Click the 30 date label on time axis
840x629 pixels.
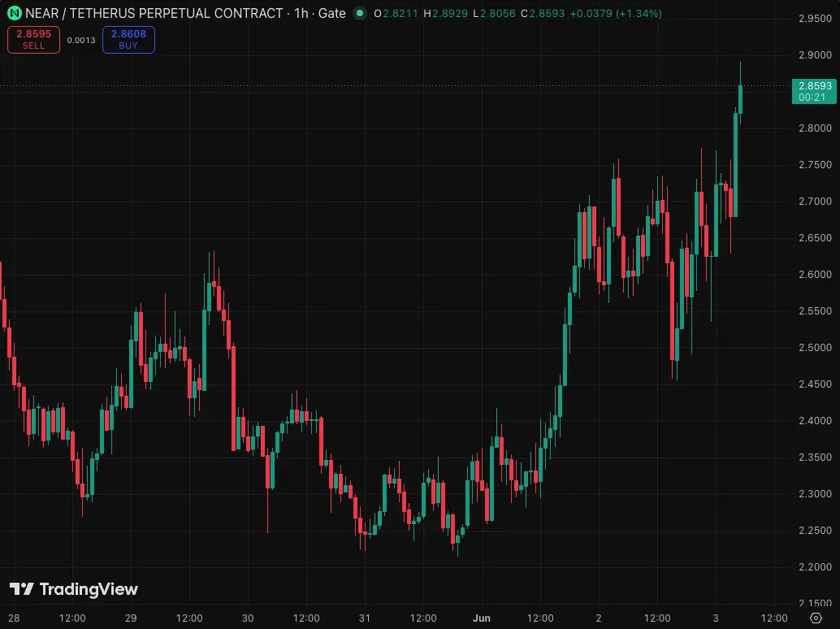tap(248, 618)
